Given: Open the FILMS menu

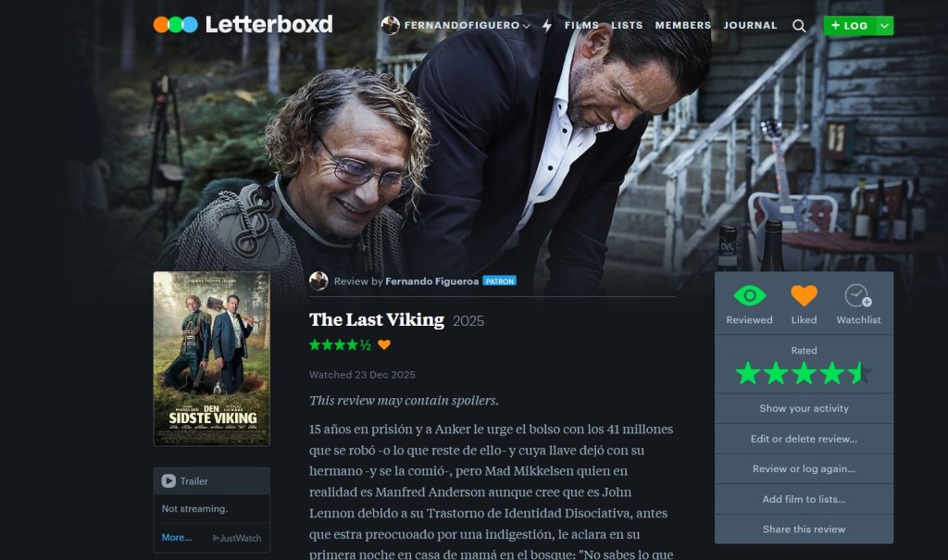Looking at the screenshot, I should point(581,25).
